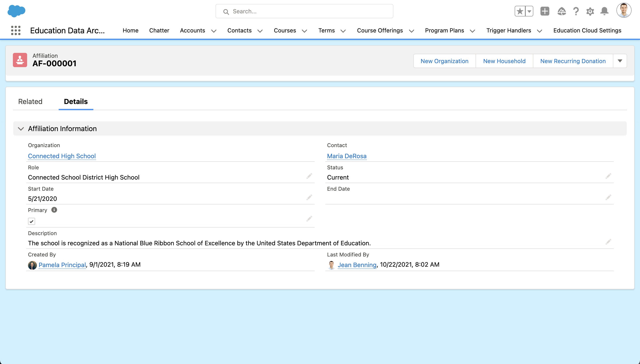Edit the Primary field pencil

click(x=309, y=219)
